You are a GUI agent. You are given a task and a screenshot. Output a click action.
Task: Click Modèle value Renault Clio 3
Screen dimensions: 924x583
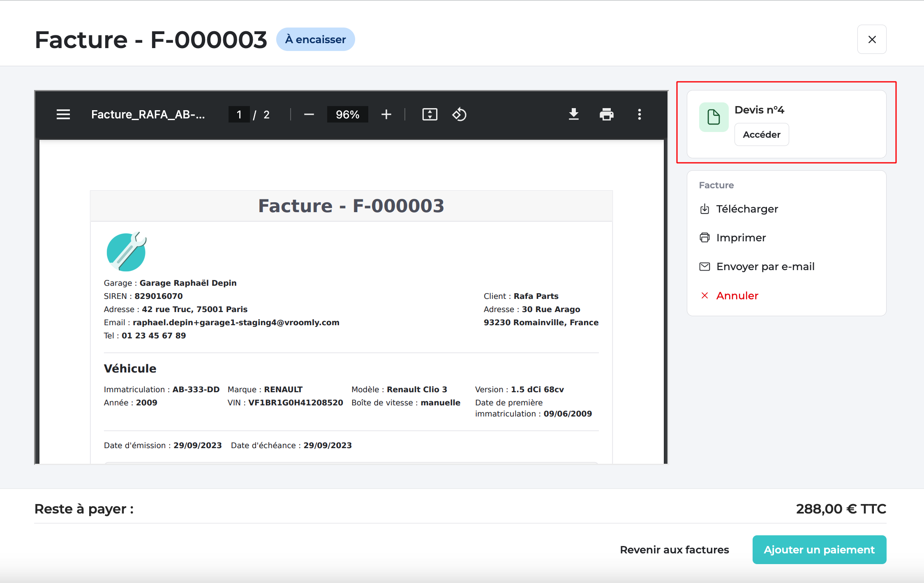pyautogui.click(x=417, y=389)
